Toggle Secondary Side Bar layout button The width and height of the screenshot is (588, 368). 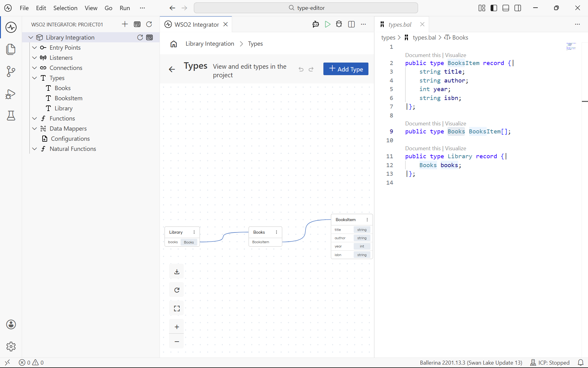coord(518,8)
